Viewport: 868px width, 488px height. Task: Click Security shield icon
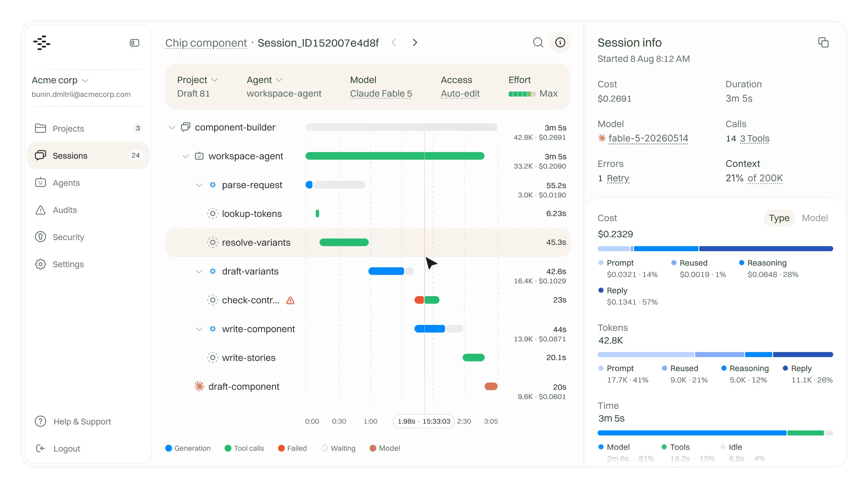[x=41, y=237]
